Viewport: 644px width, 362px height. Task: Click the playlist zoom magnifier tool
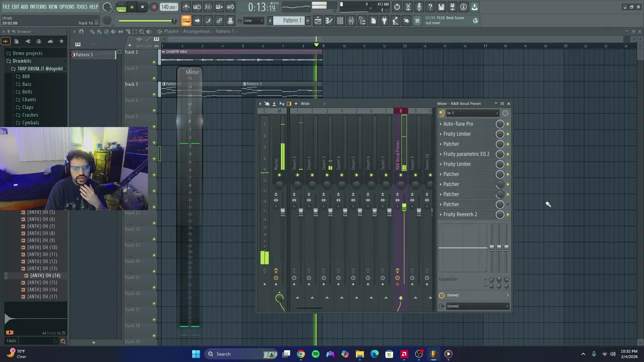141,32
